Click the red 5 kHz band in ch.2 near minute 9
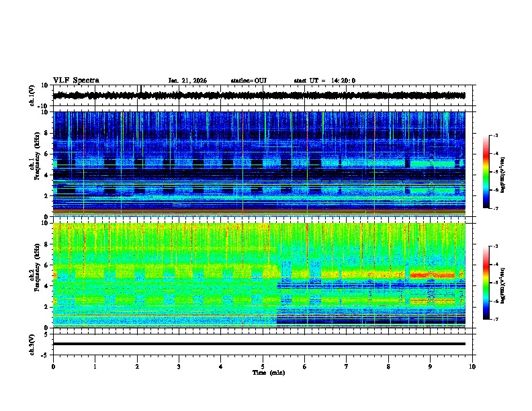Screen dimensions: 532x411 433,275
